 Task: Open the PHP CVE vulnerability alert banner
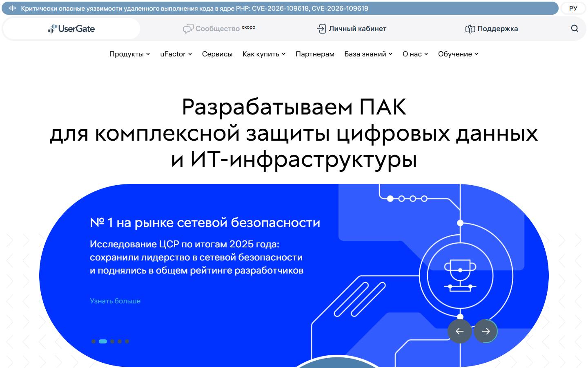pyautogui.click(x=280, y=8)
